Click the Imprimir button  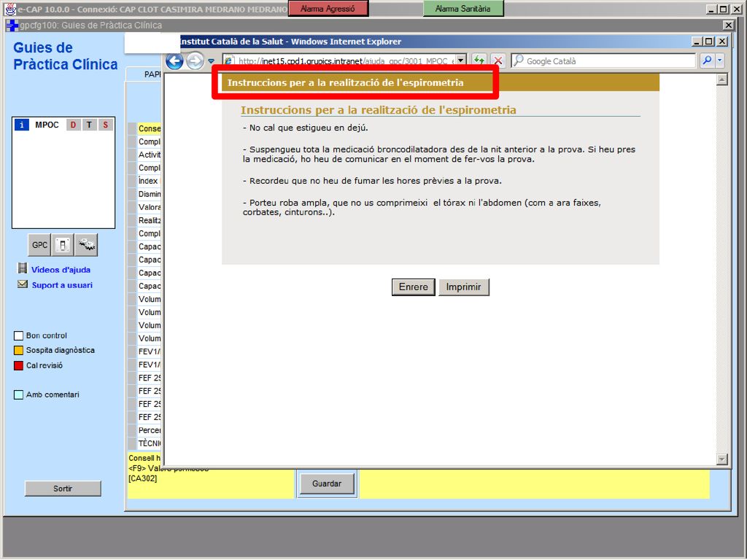click(463, 287)
